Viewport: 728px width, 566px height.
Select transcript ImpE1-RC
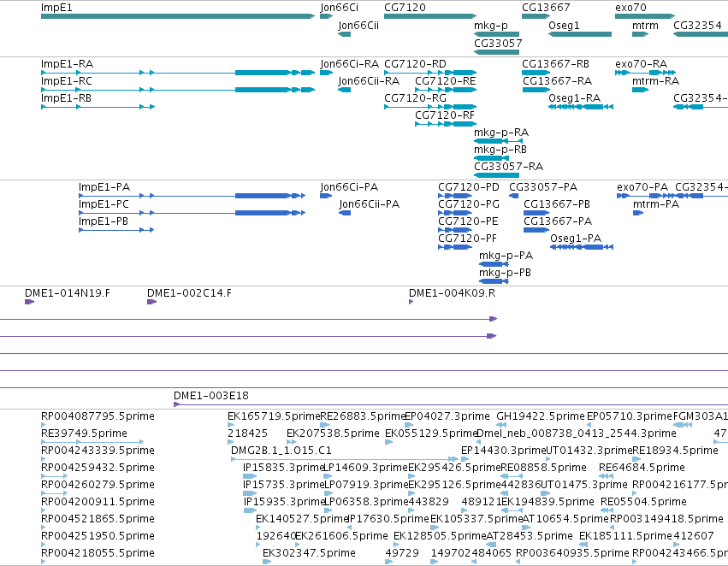point(178,90)
